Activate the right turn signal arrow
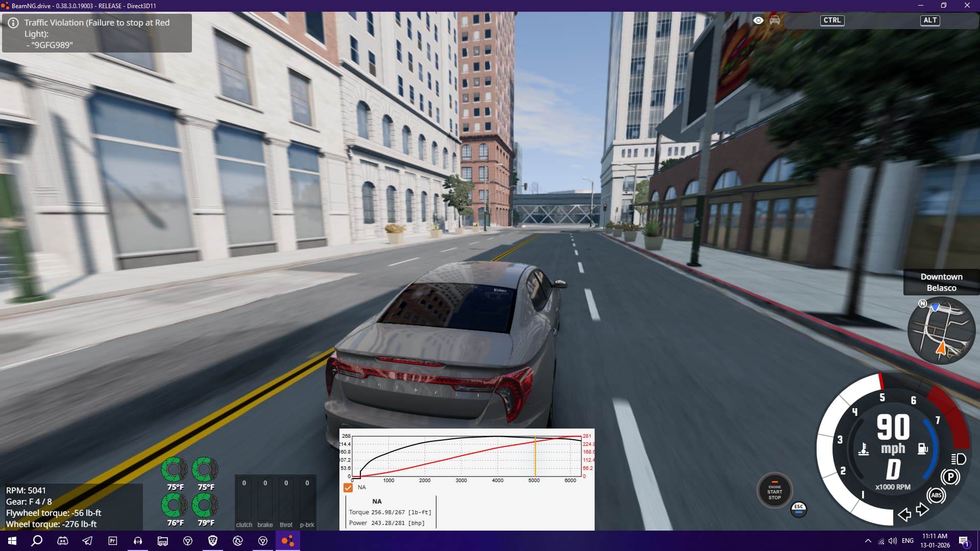This screenshot has height=551, width=980. 922,509
